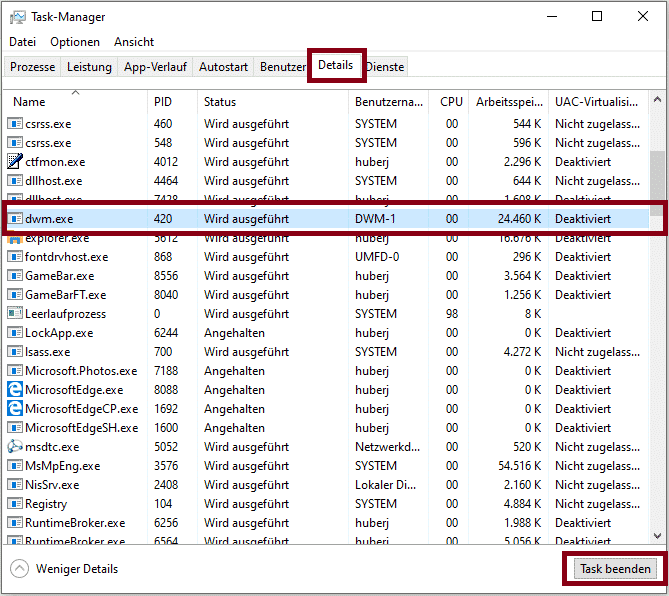Select the csrss.exe row with PID 460
This screenshot has height=596, width=669.
(326, 124)
